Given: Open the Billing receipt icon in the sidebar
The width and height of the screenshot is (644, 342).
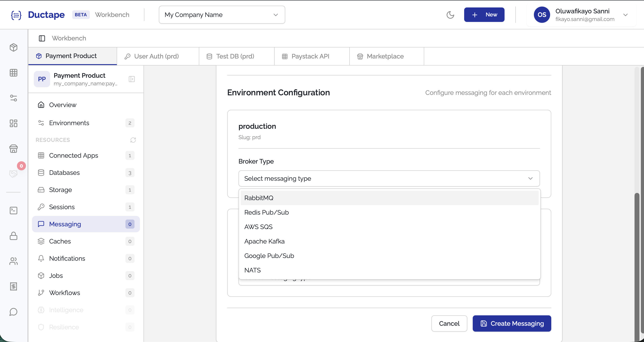Looking at the screenshot, I should point(14,287).
